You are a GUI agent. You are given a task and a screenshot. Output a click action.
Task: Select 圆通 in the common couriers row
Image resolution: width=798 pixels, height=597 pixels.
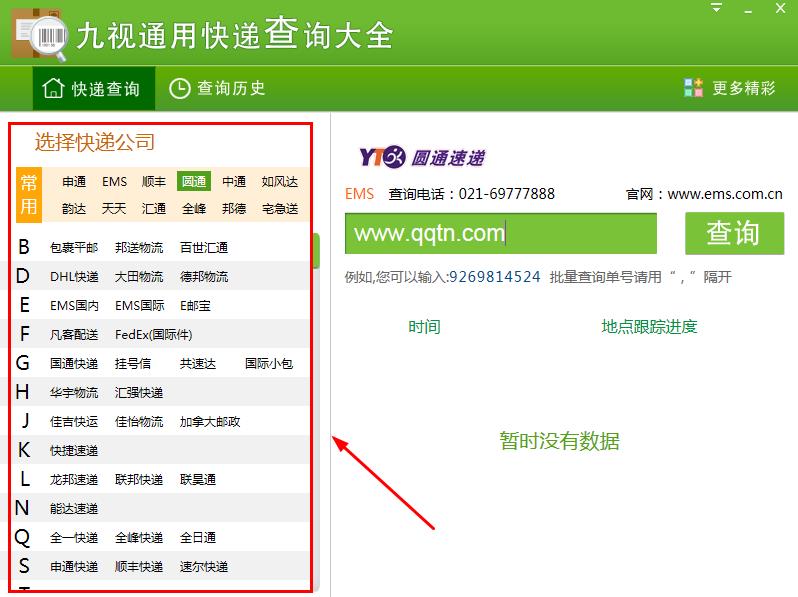point(194,182)
